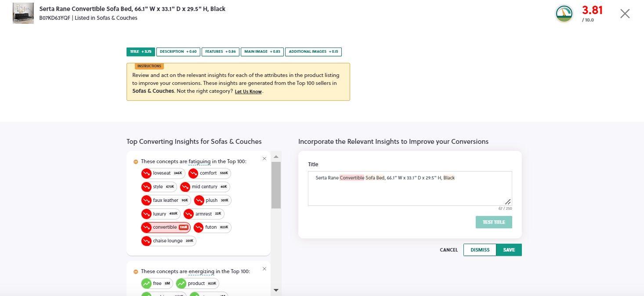Click the heading 'Top Converting Insights for Sofas & Couches'
This screenshot has height=296, width=644.
(x=194, y=142)
